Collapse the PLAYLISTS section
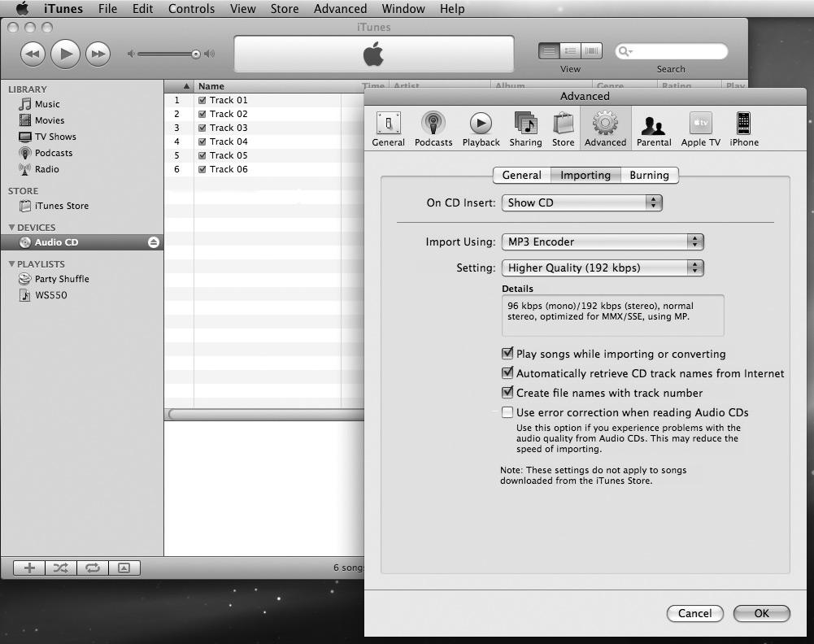The height and width of the screenshot is (644, 814). (x=11, y=264)
